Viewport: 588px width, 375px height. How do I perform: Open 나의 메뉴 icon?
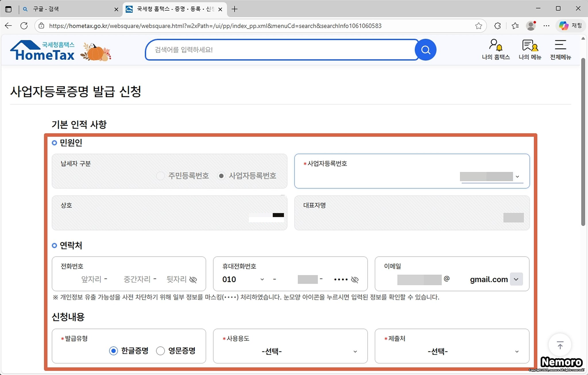[x=530, y=45]
